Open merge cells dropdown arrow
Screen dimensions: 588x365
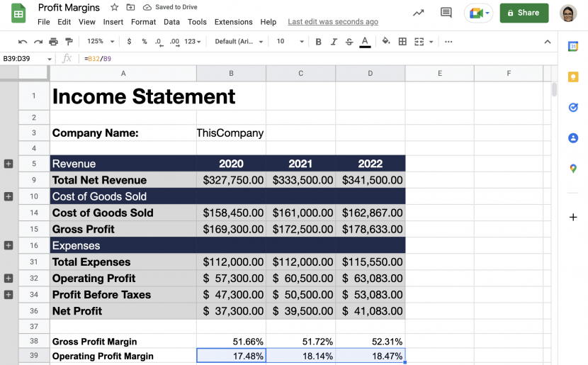tap(431, 42)
